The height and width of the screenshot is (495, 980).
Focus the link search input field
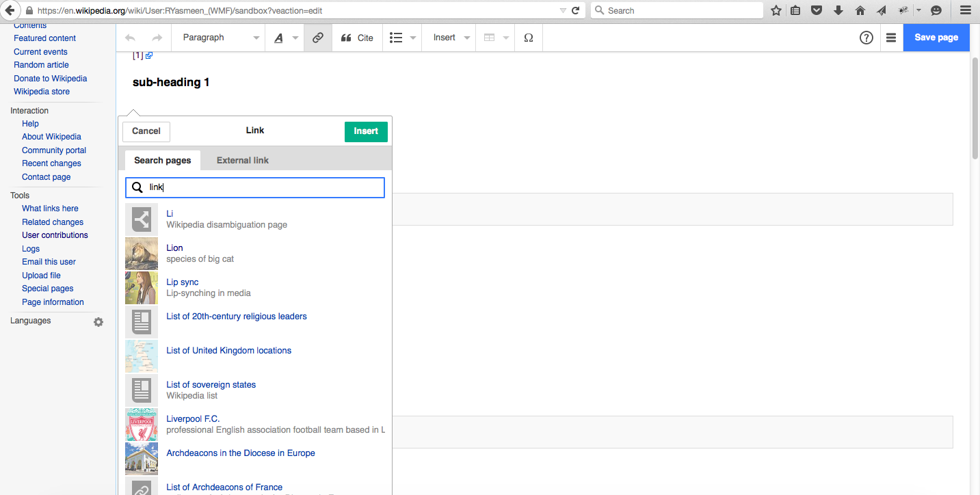(255, 187)
